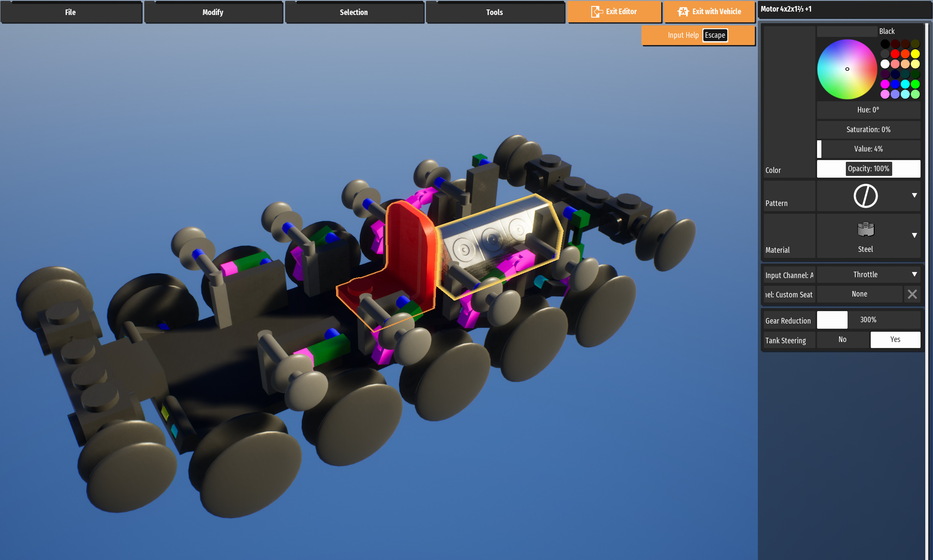Click the Exit with Vehicle car icon
The image size is (933, 560).
click(x=683, y=12)
